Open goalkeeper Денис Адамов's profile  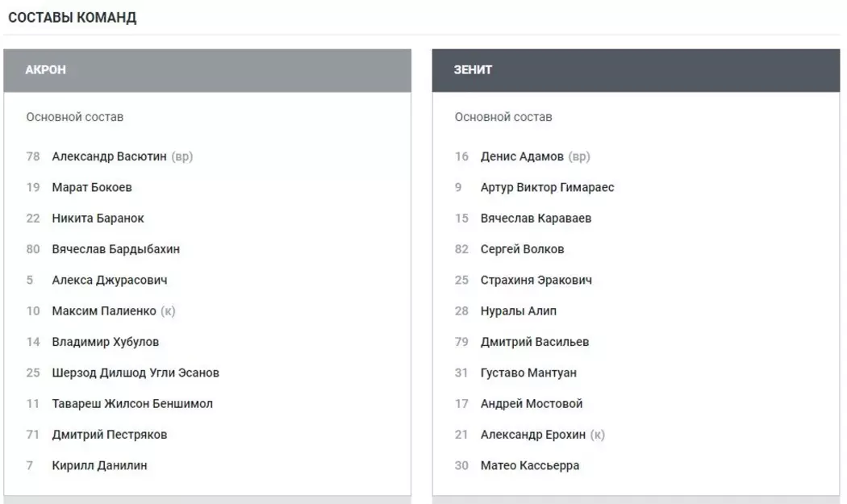click(522, 156)
